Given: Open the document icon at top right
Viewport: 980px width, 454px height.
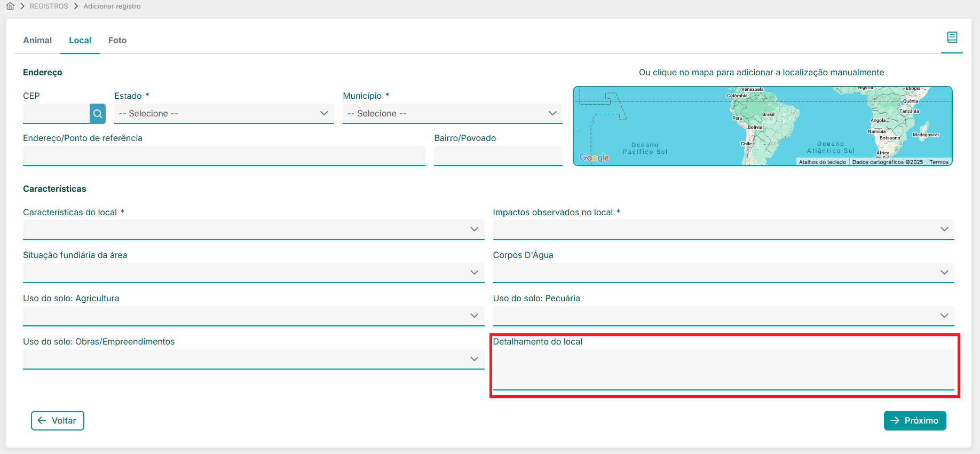Looking at the screenshot, I should point(952,37).
